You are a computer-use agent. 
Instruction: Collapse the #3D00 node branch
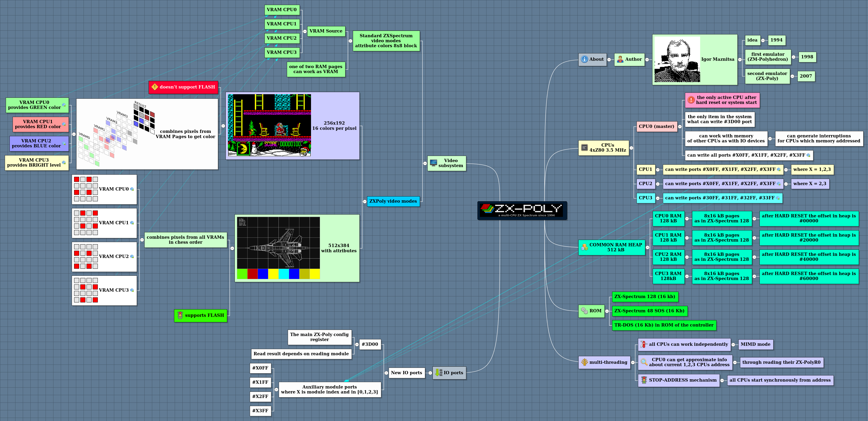click(357, 345)
